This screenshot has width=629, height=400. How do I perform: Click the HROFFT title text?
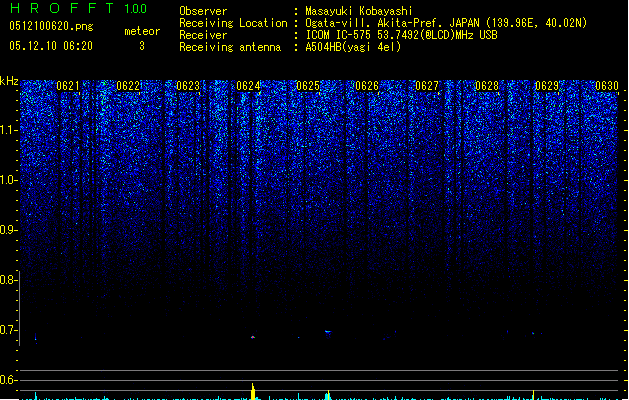point(62,8)
